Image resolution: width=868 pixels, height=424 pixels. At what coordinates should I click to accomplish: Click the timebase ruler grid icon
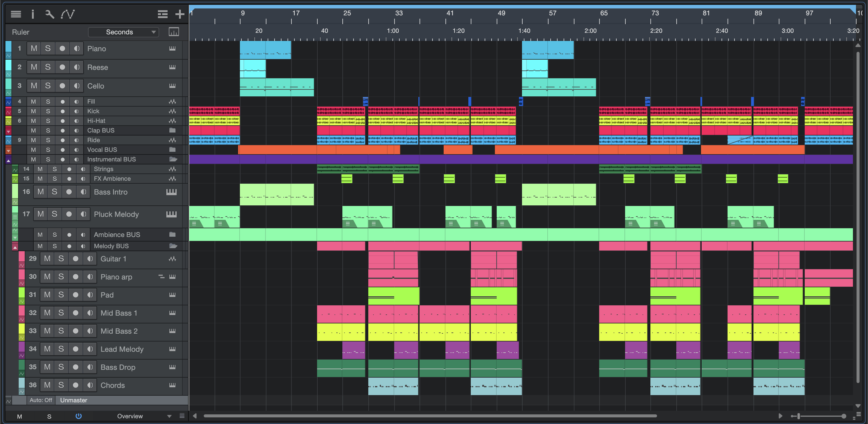[174, 32]
